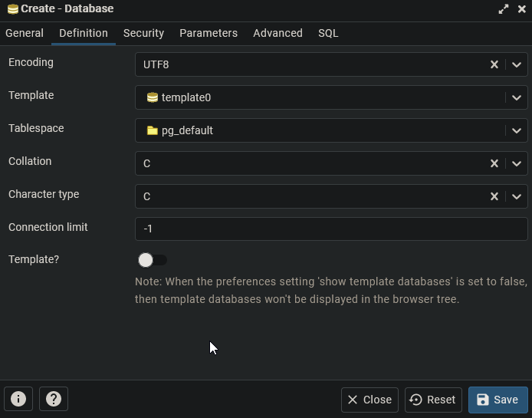This screenshot has width=532, height=418.
Task: Expand the Template dropdown arrow
Action: (517, 97)
